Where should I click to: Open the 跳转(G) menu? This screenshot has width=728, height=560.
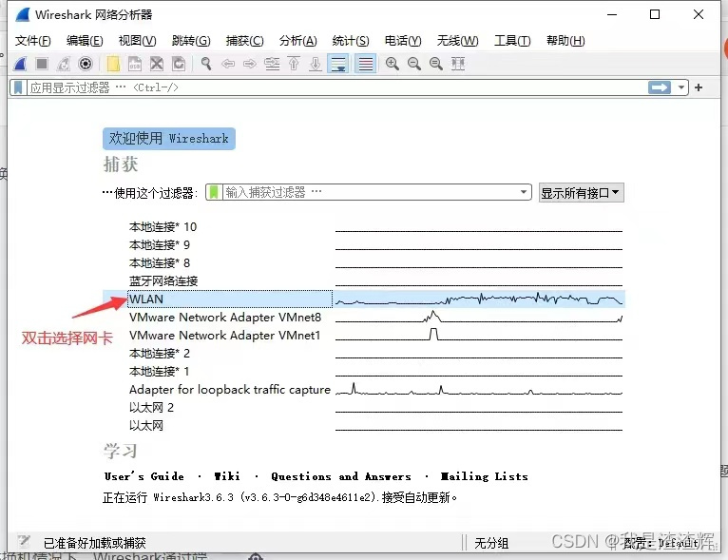tap(191, 41)
